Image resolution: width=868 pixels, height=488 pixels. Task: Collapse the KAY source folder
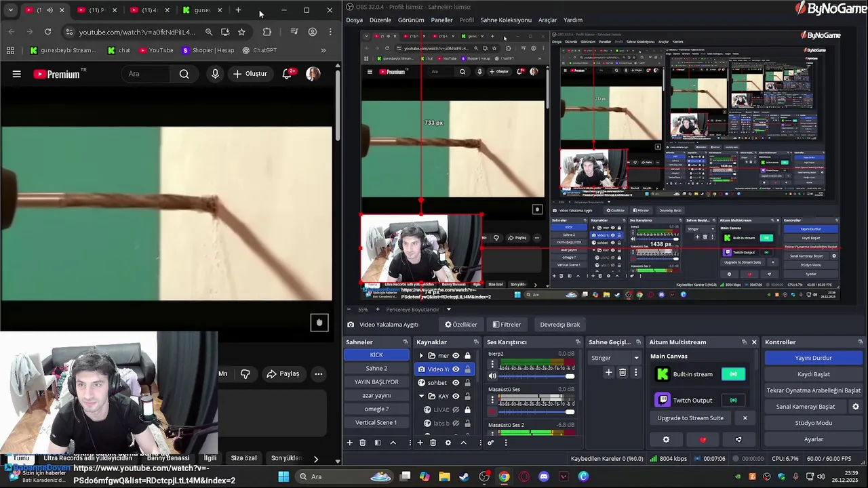click(x=421, y=396)
